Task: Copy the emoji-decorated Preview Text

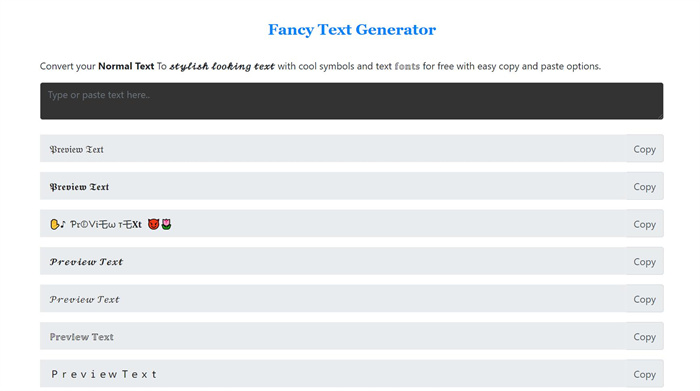Action: click(x=644, y=224)
